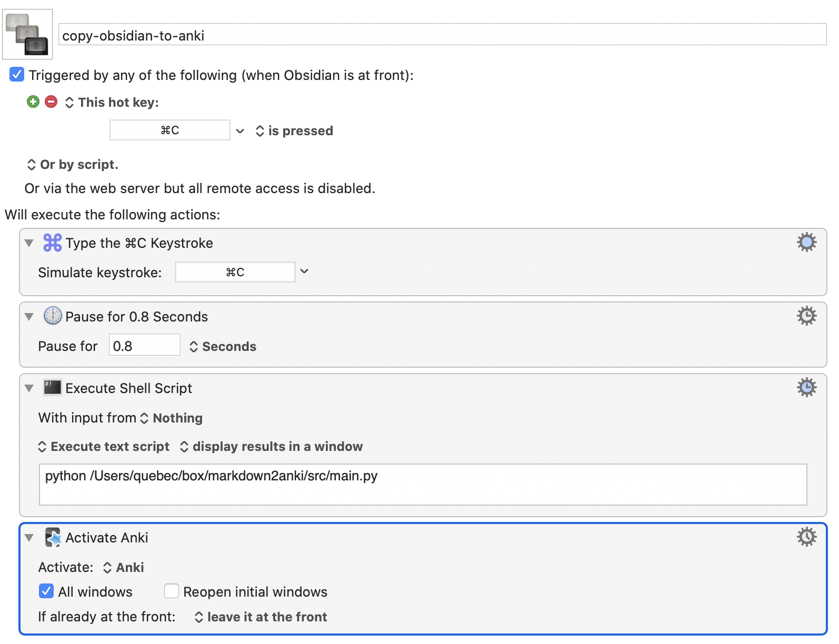839x644 pixels.
Task: Select the 'Pause for 0.8 Seconds' action title
Action: 137,317
